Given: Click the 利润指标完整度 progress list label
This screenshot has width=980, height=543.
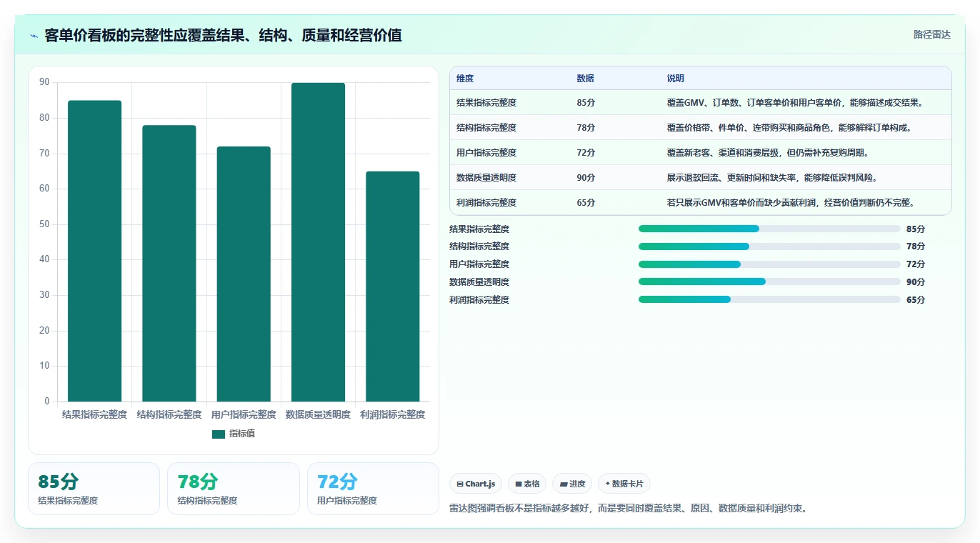Looking at the screenshot, I should (x=479, y=300).
